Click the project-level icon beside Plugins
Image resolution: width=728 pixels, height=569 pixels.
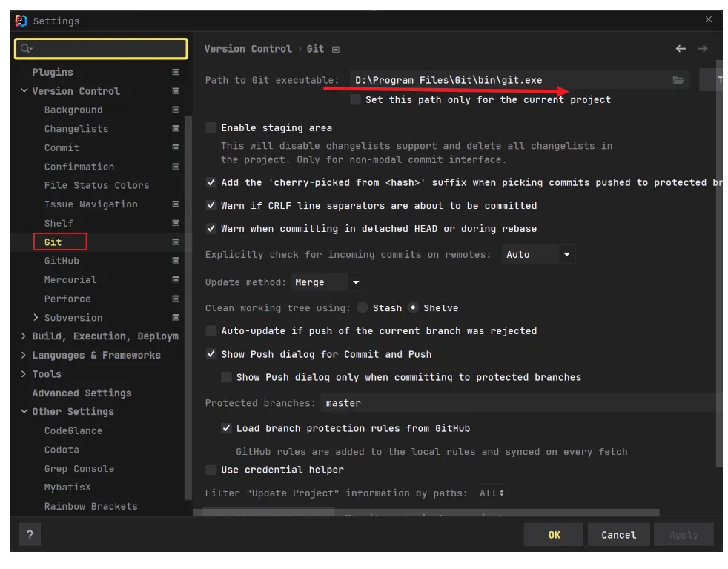point(176,72)
